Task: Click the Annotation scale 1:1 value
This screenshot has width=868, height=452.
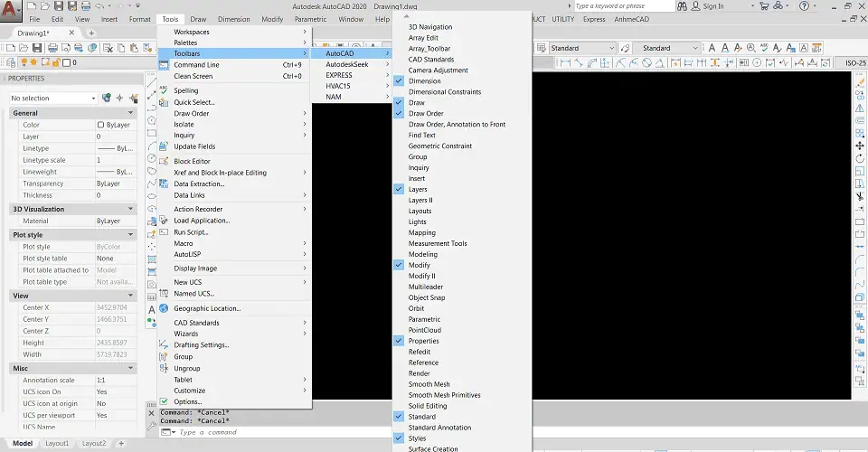Action: point(100,380)
